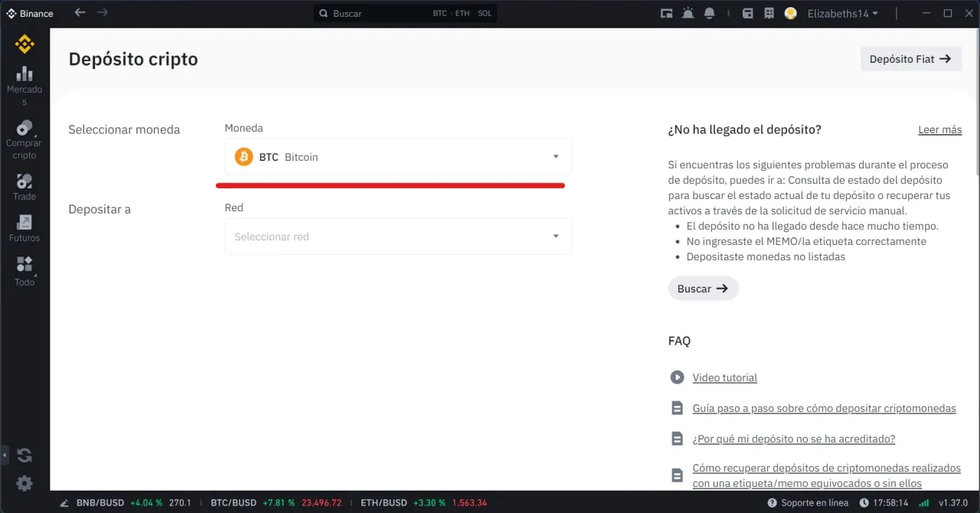Click the document icon beside Guía paso a paso
The height and width of the screenshot is (513, 980).
677,408
